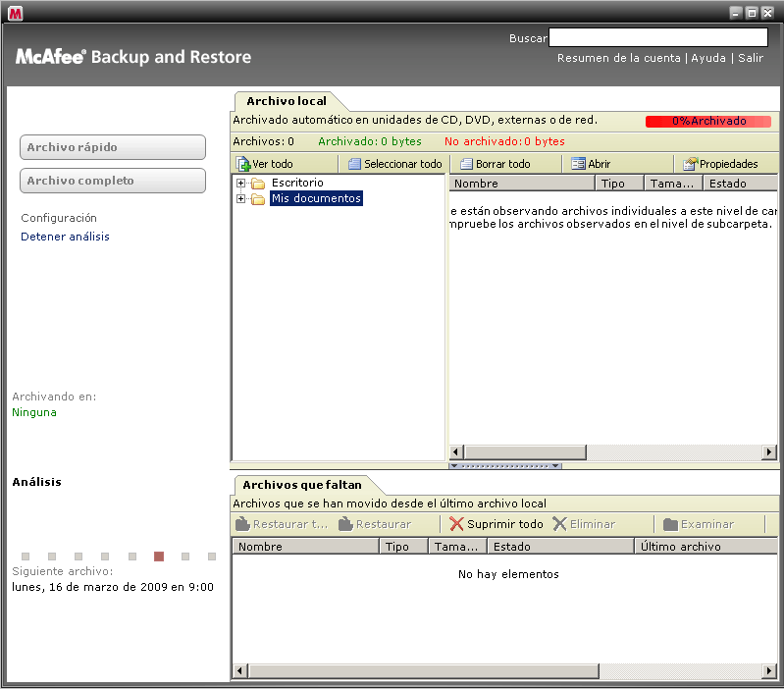Open Resumen de la cuenta link
Screen dimensions: 784x689
pyautogui.click(x=618, y=58)
